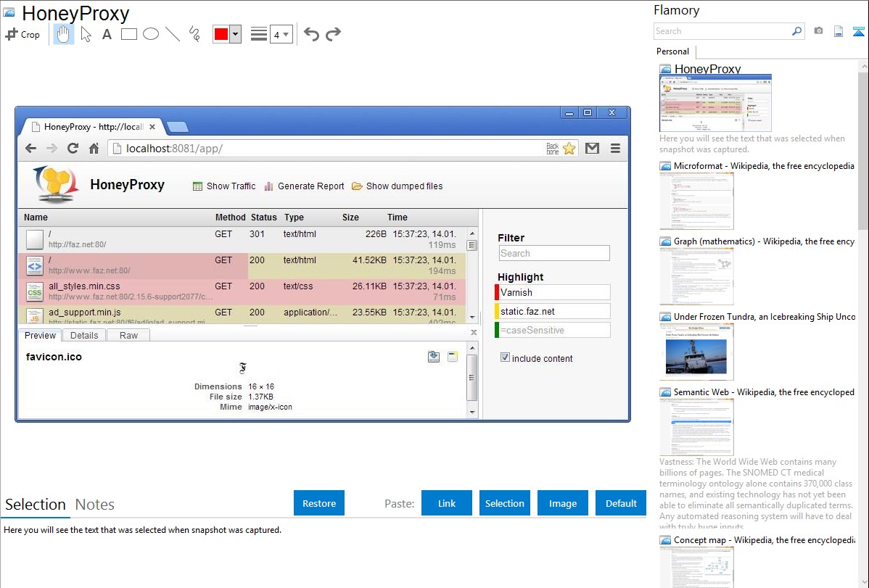Click the Paste Default button
869x588 pixels.
621,503
